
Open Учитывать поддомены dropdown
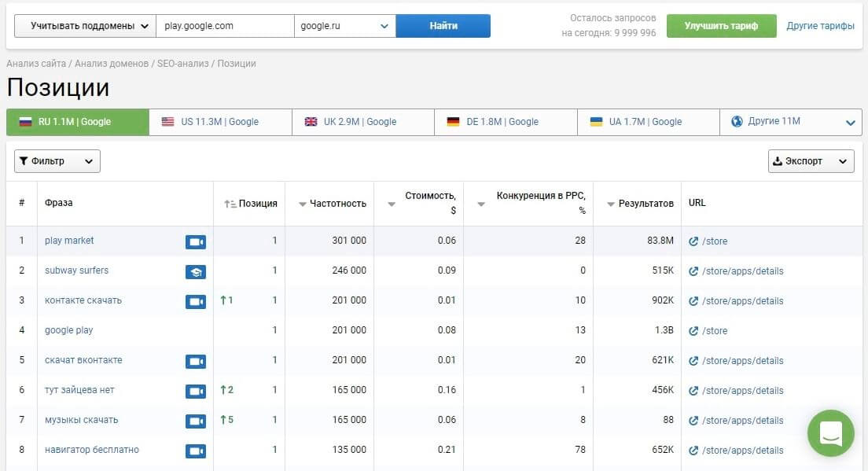[x=85, y=26]
